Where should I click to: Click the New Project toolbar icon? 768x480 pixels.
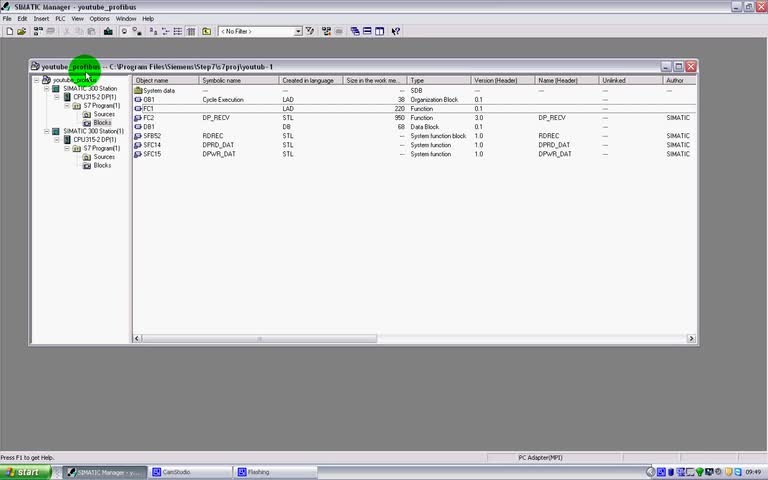point(9,31)
